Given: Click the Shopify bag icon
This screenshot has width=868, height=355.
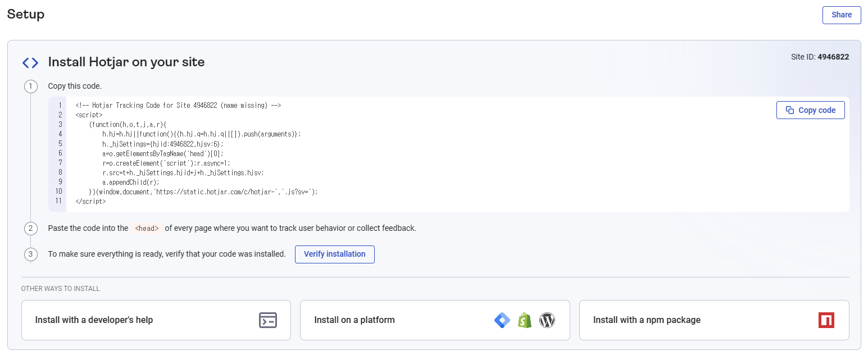Looking at the screenshot, I should coord(525,320).
